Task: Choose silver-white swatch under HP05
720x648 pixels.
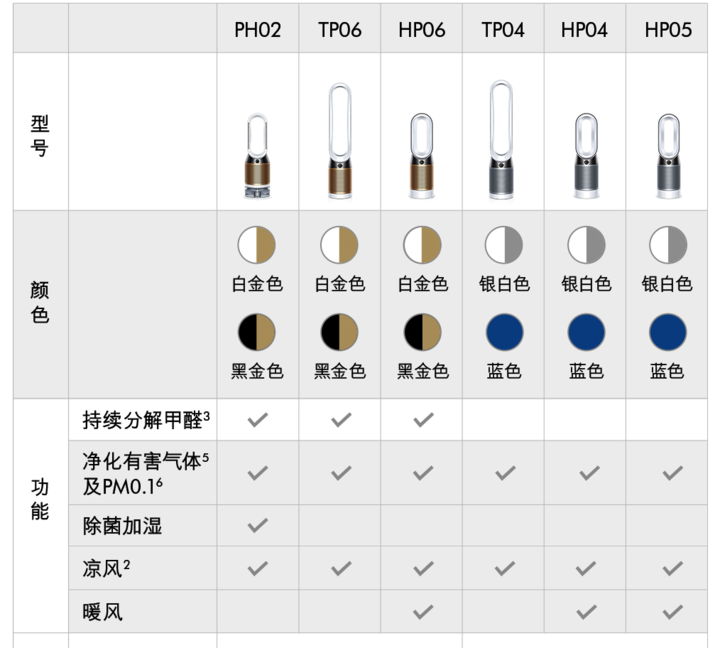Action: click(x=668, y=245)
